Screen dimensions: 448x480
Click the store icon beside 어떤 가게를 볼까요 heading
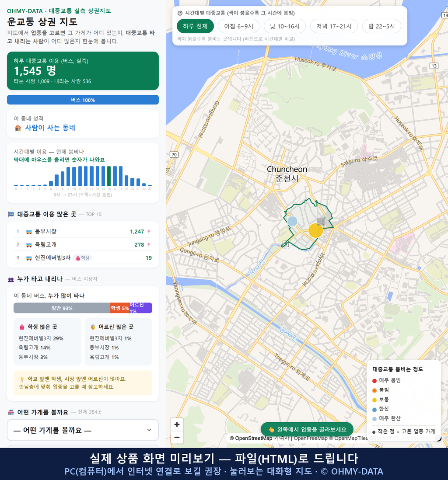pos(11,412)
